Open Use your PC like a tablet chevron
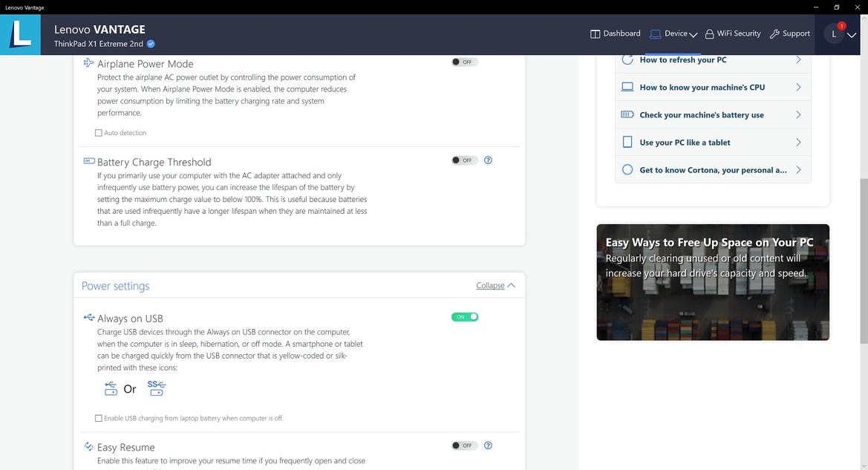 (x=798, y=143)
